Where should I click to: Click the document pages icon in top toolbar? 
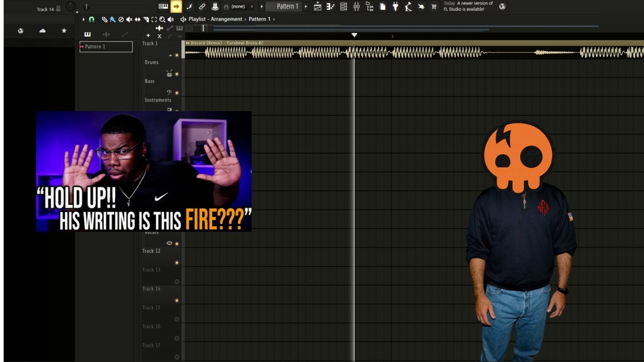(383, 7)
